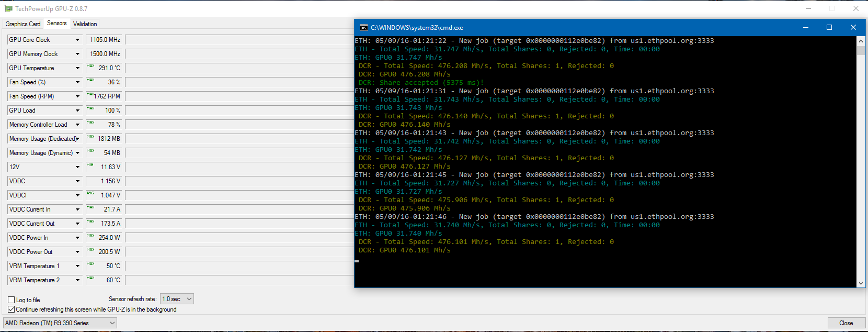Click the GPU-Z app icon in title bar
This screenshot has height=332, width=868.
tap(8, 9)
